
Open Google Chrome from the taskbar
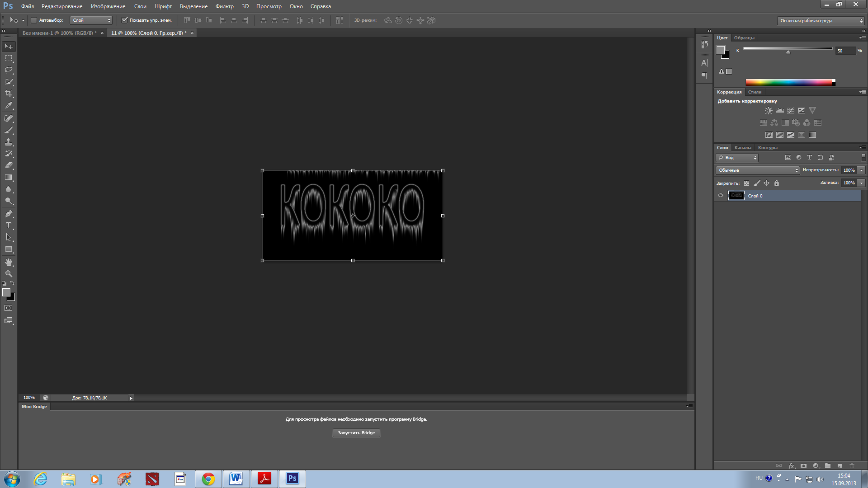point(208,479)
